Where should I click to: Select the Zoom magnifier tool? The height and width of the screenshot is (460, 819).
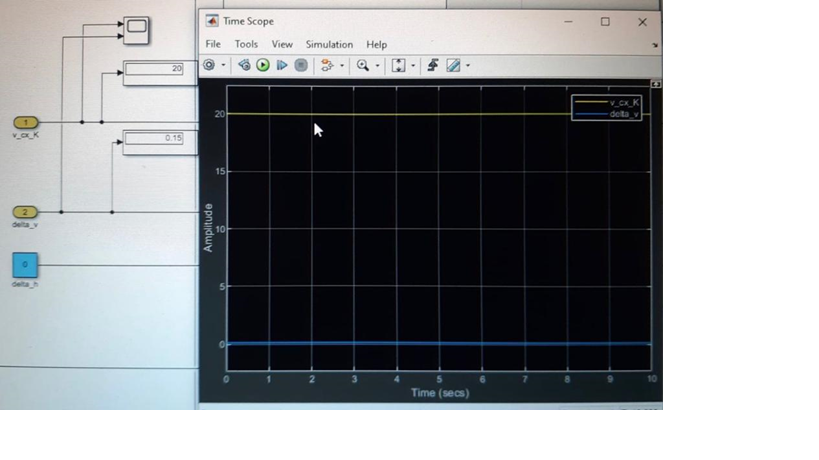[362, 65]
